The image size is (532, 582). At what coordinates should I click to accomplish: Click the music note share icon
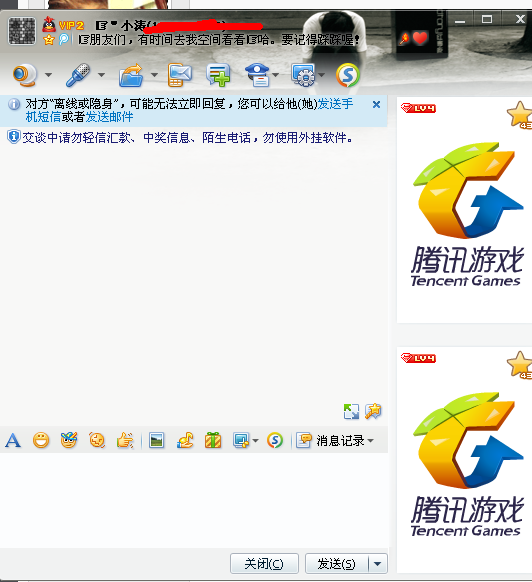pos(185,441)
